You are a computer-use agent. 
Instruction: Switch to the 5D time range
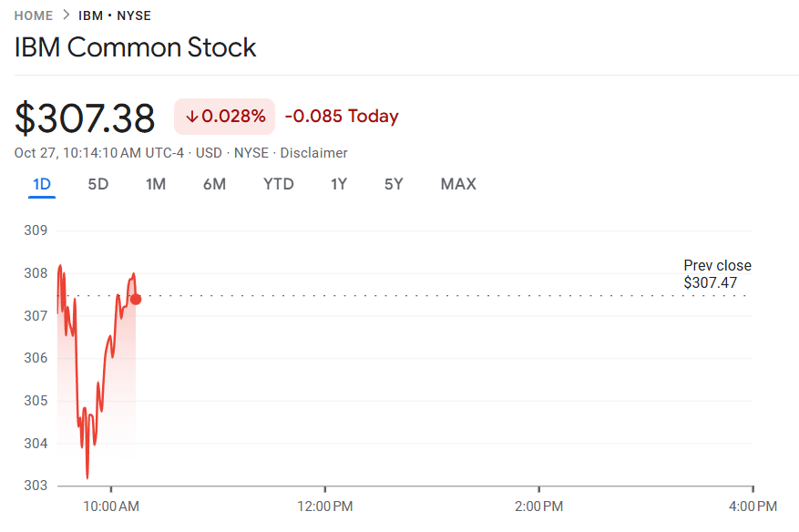[x=97, y=184]
